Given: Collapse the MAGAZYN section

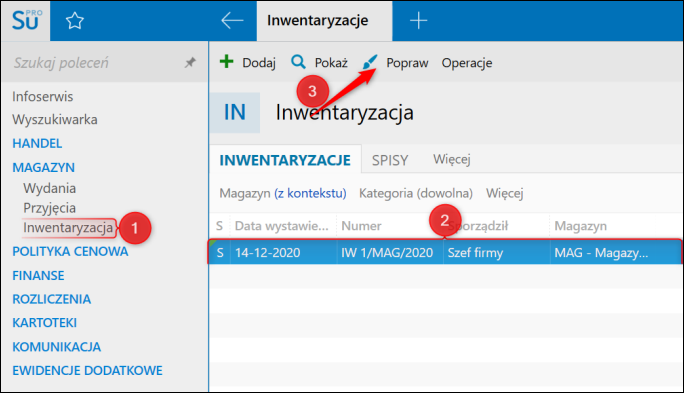Looking at the screenshot, I should point(44,167).
